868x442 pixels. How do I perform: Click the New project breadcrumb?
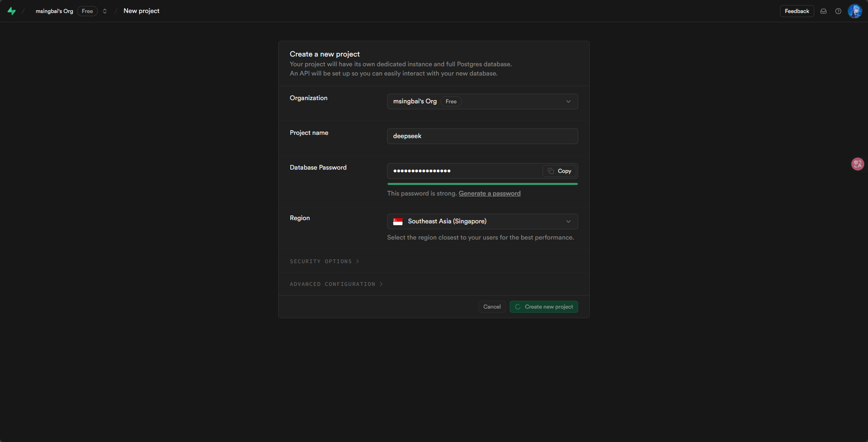pos(141,11)
